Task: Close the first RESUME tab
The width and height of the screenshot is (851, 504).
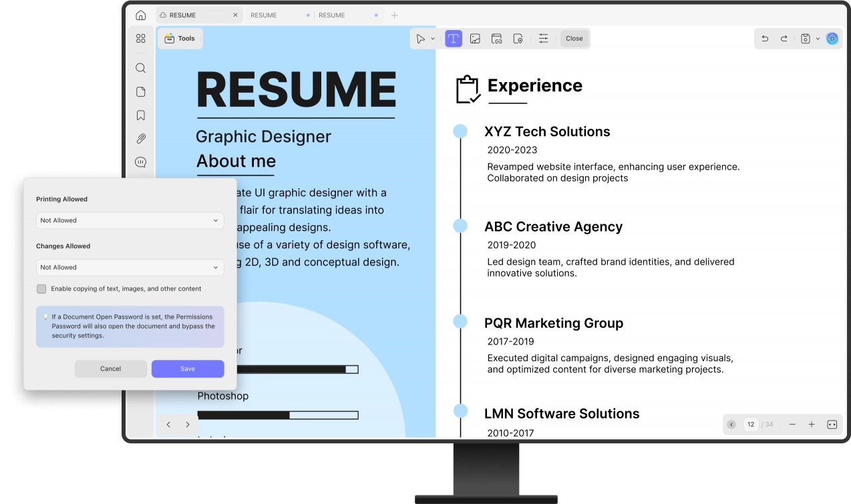Action: tap(235, 15)
